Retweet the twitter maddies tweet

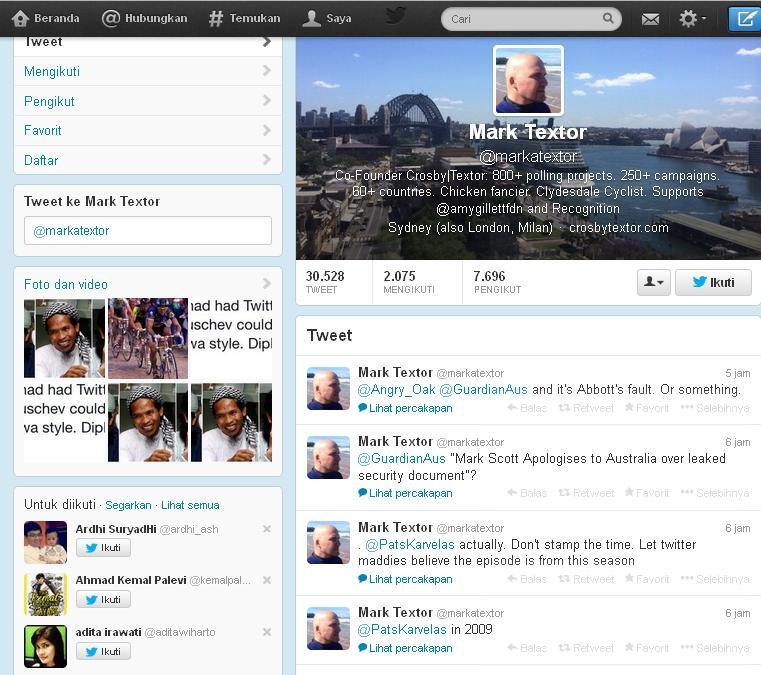(586, 579)
